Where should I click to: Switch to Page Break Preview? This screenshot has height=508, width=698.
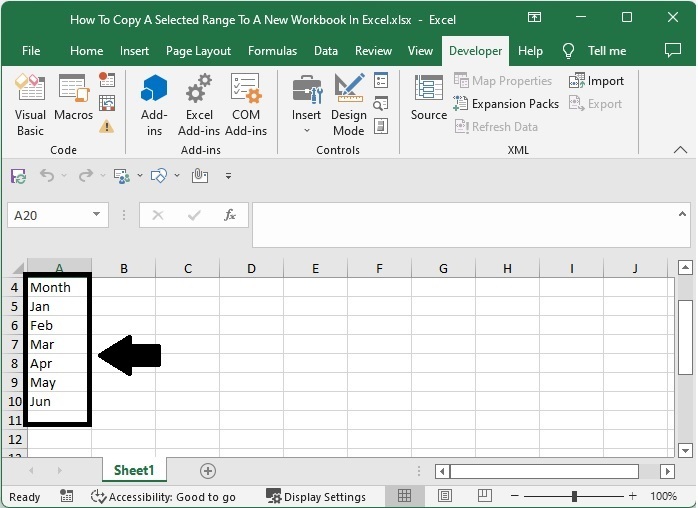(485, 496)
